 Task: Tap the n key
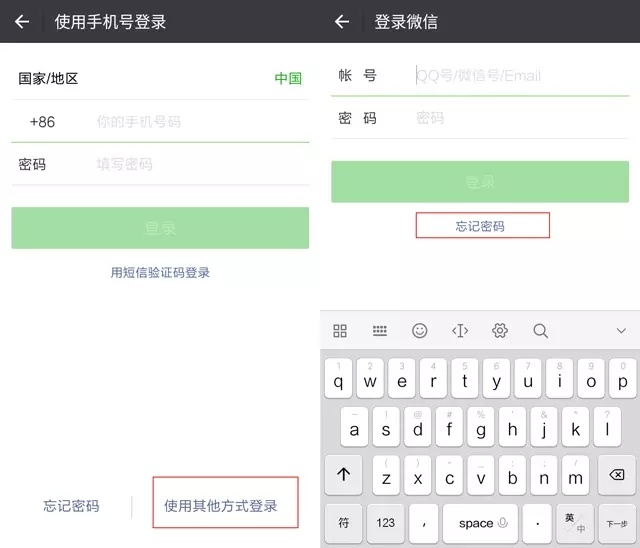544,475
